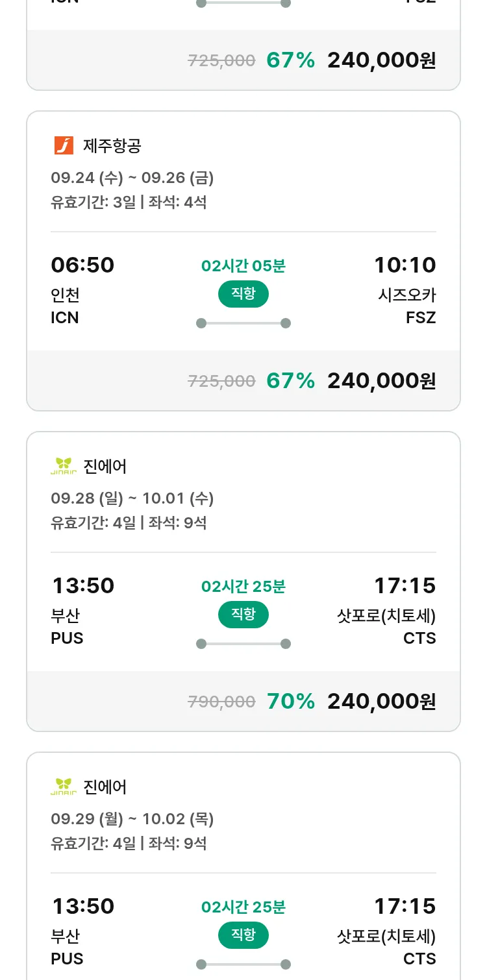Open 진에어 name on the 09.28 card
The image size is (487, 980).
(x=105, y=467)
